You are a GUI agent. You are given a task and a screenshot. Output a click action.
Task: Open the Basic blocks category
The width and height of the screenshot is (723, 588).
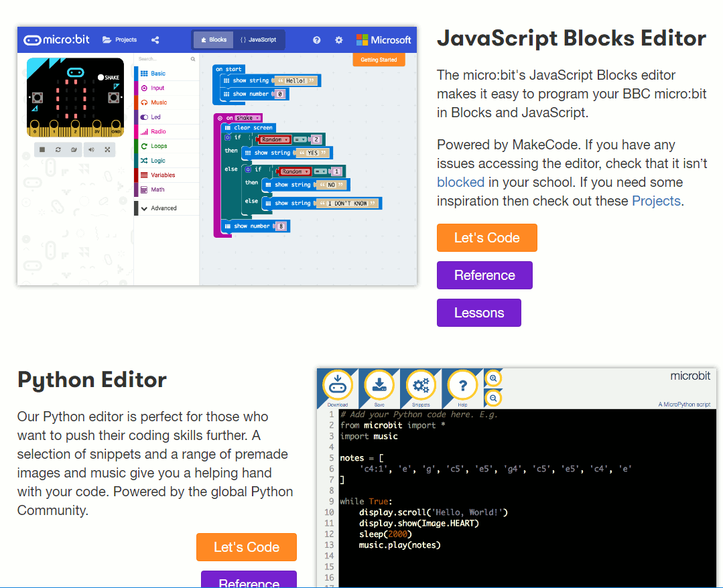pyautogui.click(x=167, y=73)
